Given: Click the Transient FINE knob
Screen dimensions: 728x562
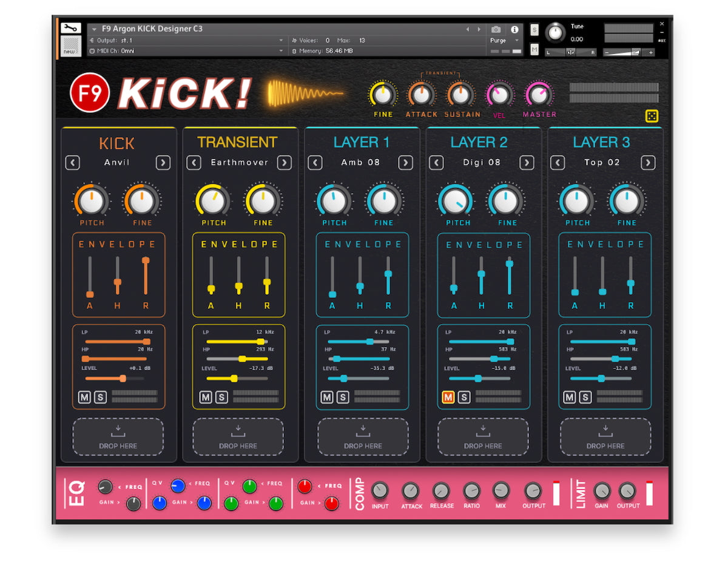Looking at the screenshot, I should click(x=263, y=200).
